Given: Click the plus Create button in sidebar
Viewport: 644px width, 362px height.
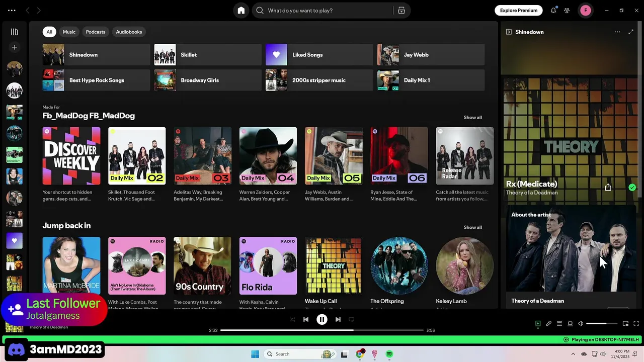Looking at the screenshot, I should (14, 47).
